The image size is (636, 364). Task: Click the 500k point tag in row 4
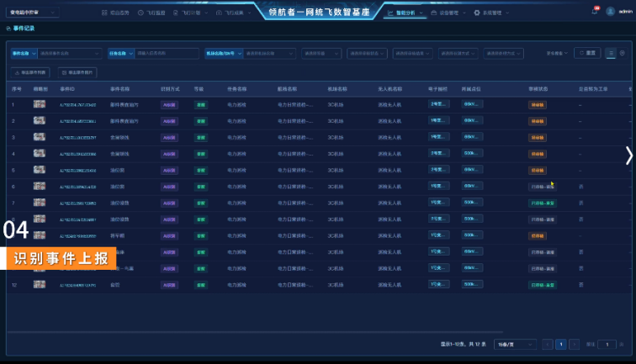pos(472,153)
